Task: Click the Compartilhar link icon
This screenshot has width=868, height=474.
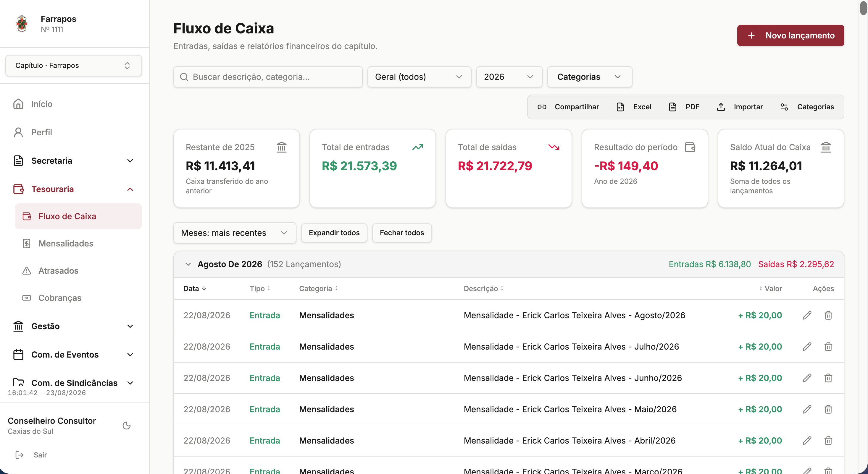Action: click(x=542, y=107)
